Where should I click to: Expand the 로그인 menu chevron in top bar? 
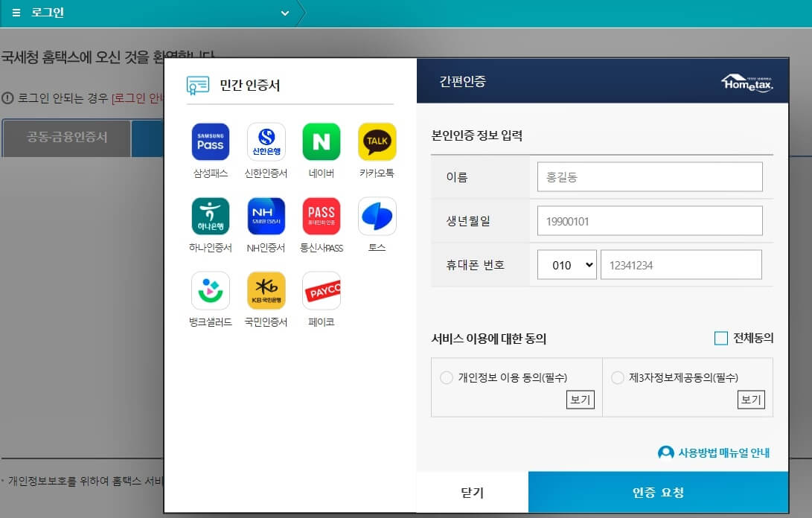click(x=285, y=13)
